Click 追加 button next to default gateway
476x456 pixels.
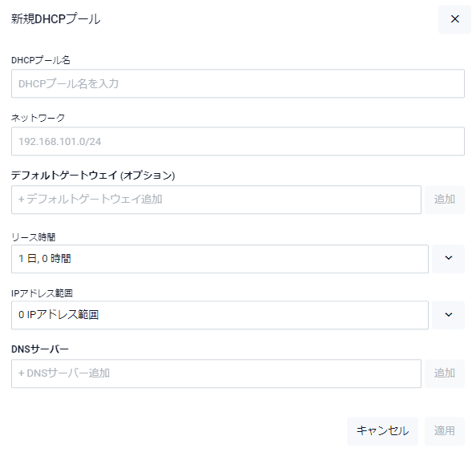445,200
